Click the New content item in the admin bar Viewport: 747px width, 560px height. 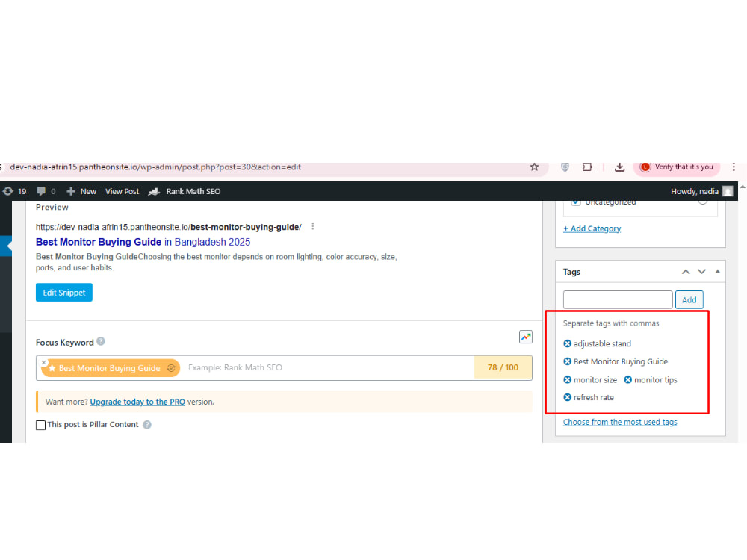click(x=81, y=191)
